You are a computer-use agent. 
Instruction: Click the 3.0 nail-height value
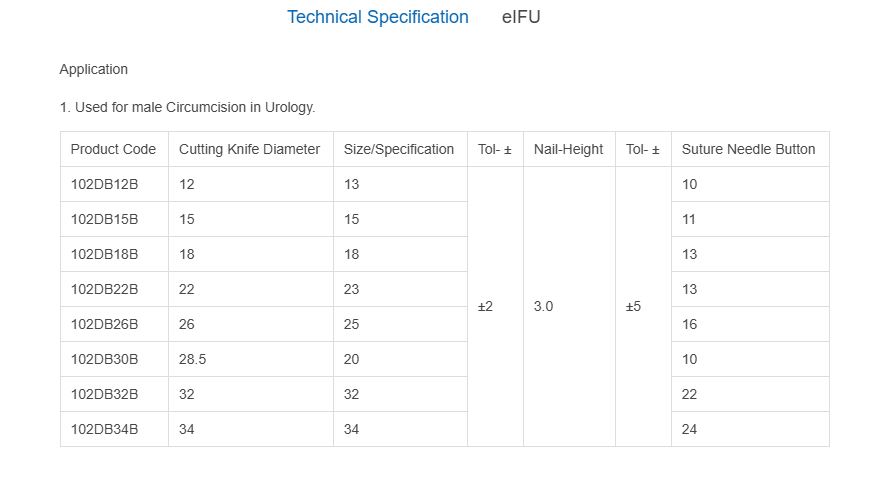543,307
